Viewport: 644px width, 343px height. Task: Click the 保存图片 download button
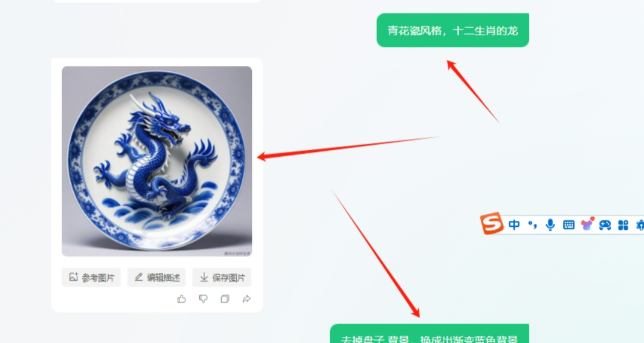[x=222, y=278]
